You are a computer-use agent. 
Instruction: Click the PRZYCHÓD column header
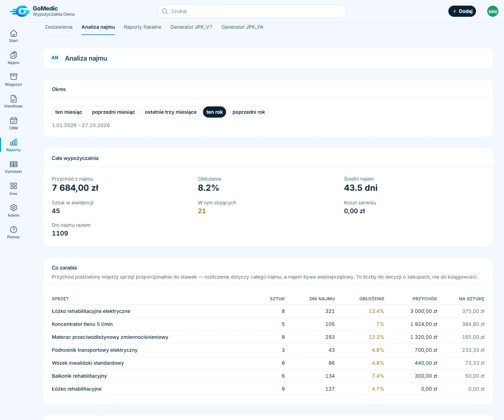tap(425, 299)
